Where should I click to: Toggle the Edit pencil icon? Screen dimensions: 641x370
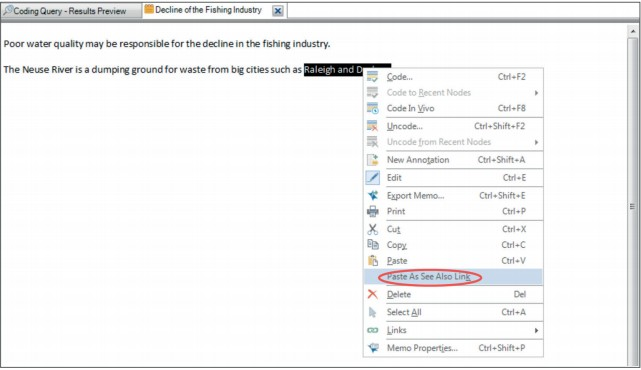click(372, 177)
